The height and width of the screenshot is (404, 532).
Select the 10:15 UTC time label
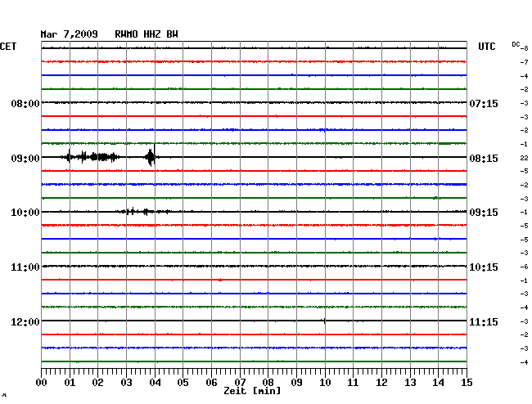(484, 267)
